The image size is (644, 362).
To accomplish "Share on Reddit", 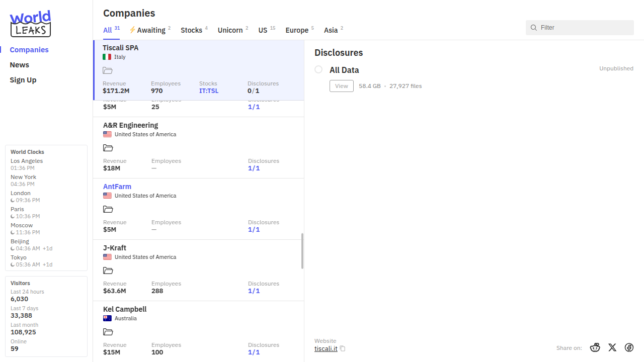I will (x=595, y=347).
